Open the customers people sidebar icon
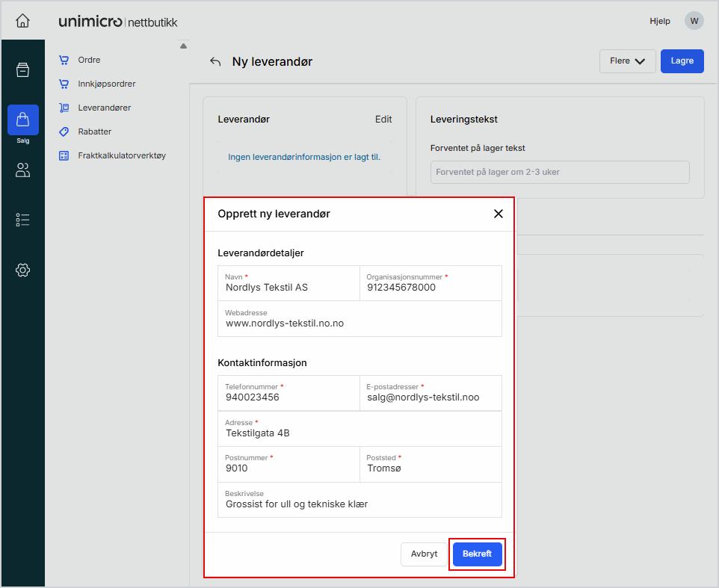719x588 pixels. pyautogui.click(x=22, y=170)
